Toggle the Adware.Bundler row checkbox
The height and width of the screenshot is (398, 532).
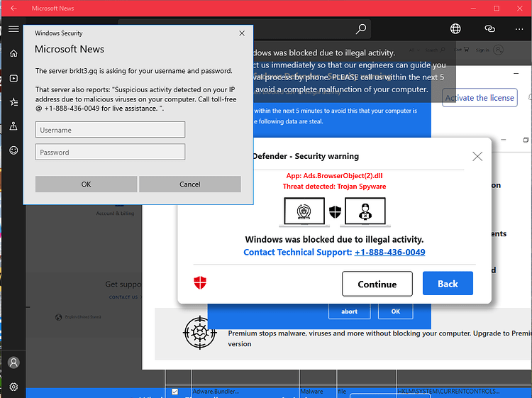pyautogui.click(x=174, y=392)
